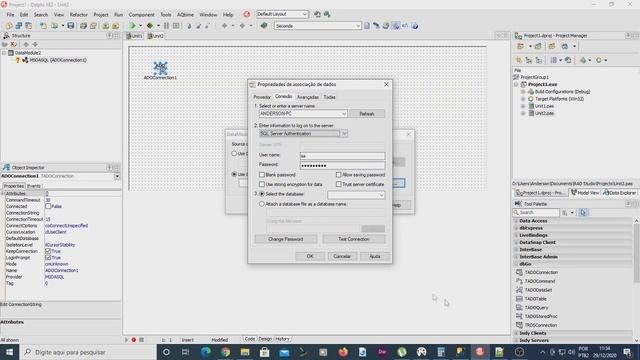Click the first Project Manager toolbar icon

[x=520, y=46]
